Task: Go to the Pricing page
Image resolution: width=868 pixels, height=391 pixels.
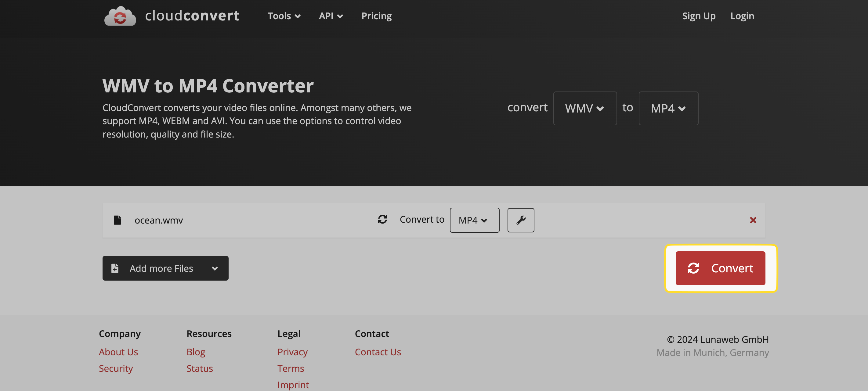Action: coord(376,16)
